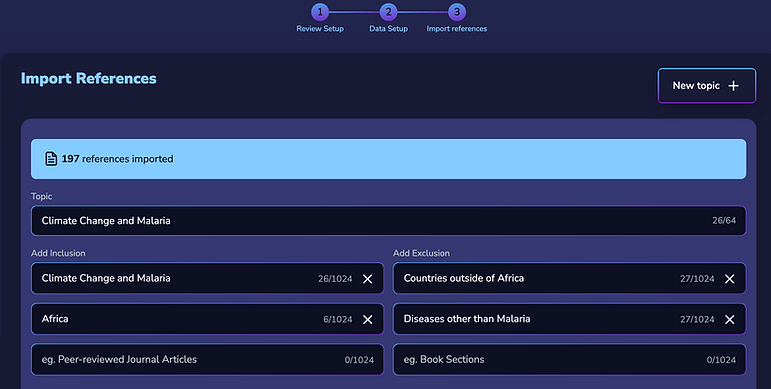Click the plus icon on New topic
771x389 pixels.
click(x=734, y=86)
